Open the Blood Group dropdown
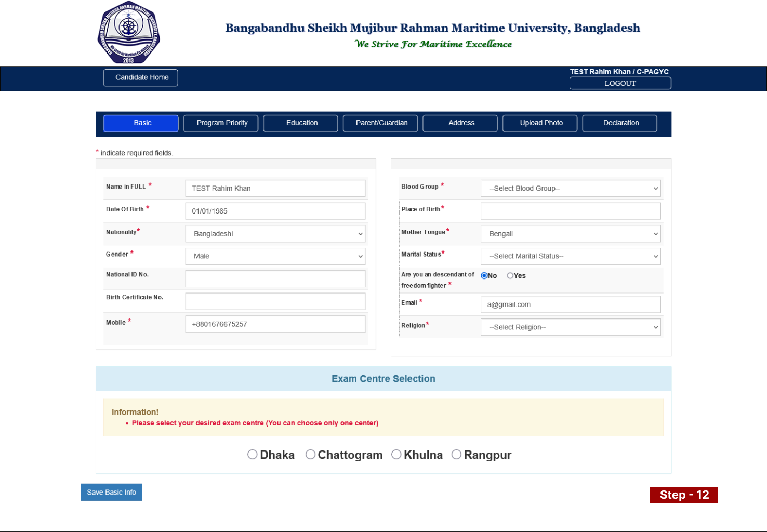Image resolution: width=767 pixels, height=532 pixels. (570, 189)
